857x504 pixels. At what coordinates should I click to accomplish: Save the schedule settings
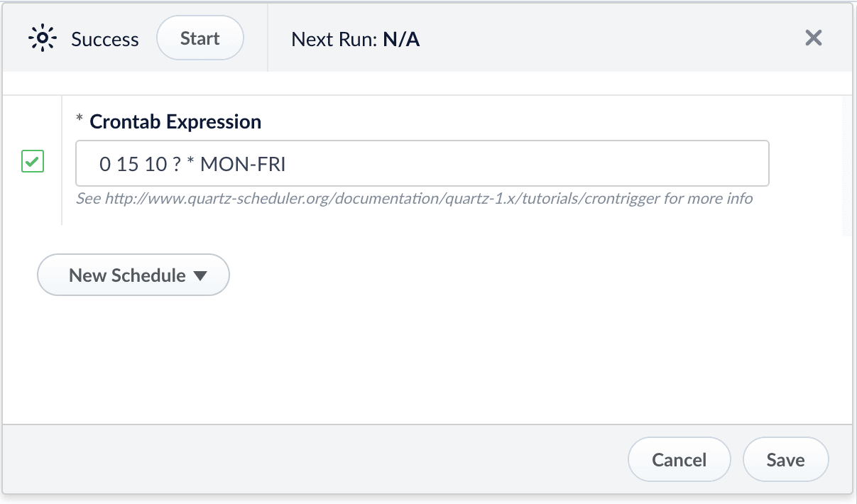[785, 460]
